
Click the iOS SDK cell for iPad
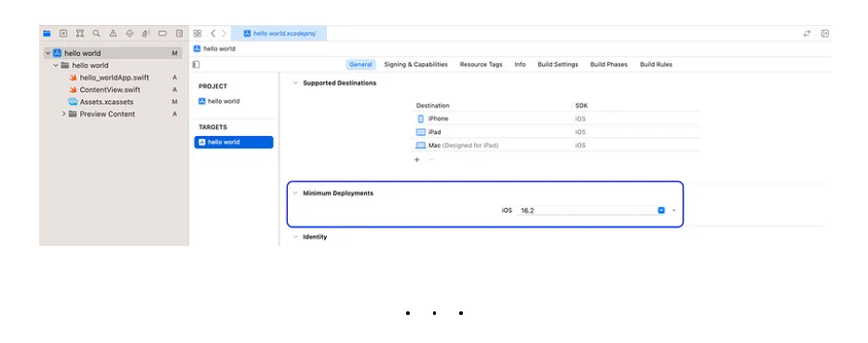point(580,131)
